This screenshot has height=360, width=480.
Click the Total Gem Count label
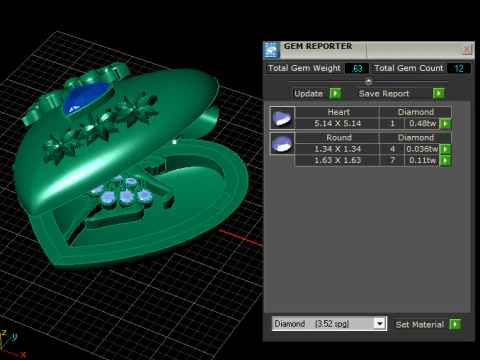coord(408,68)
